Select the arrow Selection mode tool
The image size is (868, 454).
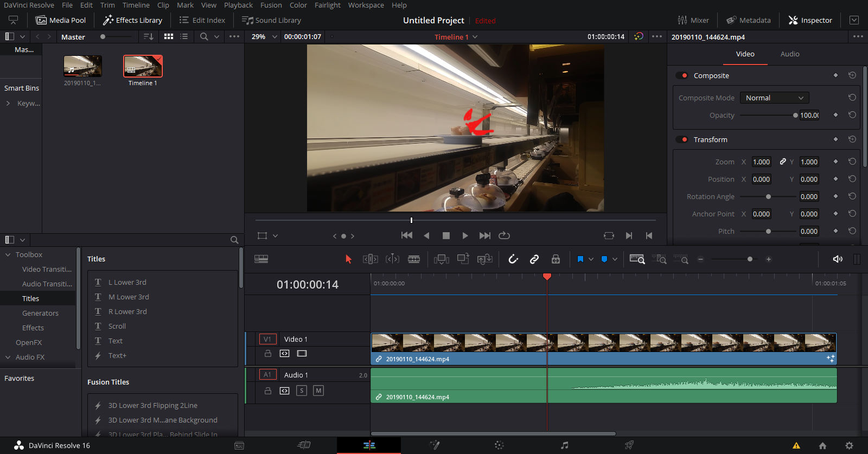click(348, 259)
